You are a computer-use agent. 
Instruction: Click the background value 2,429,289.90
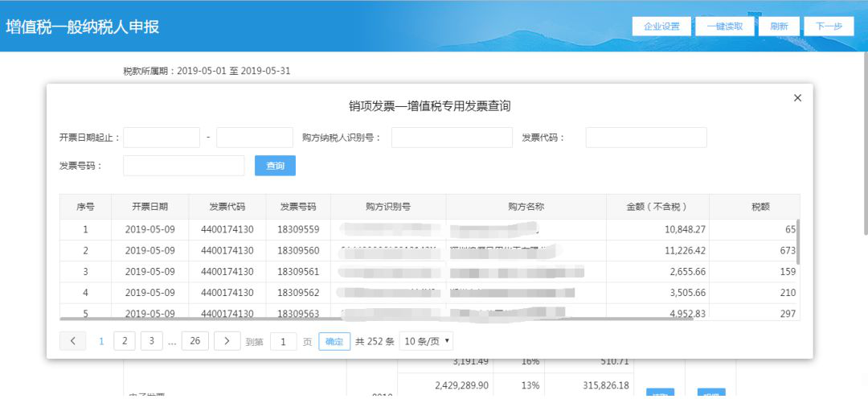[460, 385]
